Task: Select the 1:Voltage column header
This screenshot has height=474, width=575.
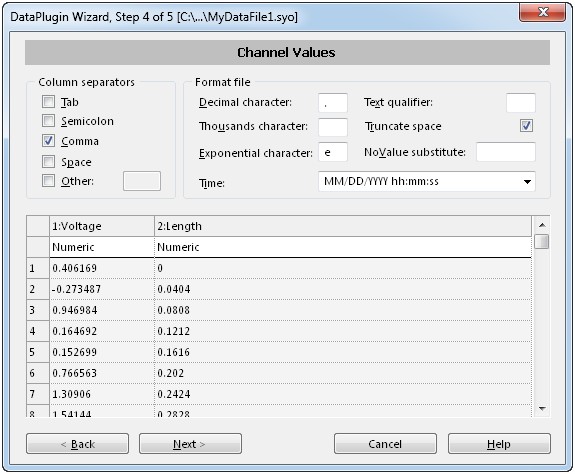Action: pyautogui.click(x=102, y=226)
